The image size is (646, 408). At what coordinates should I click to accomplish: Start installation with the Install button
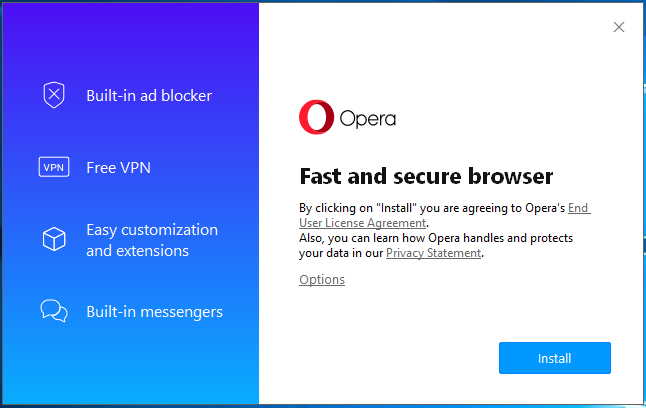[555, 358]
